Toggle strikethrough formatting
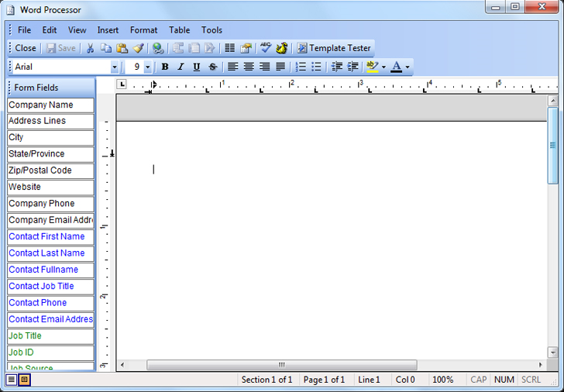This screenshot has height=392, width=564. (212, 67)
